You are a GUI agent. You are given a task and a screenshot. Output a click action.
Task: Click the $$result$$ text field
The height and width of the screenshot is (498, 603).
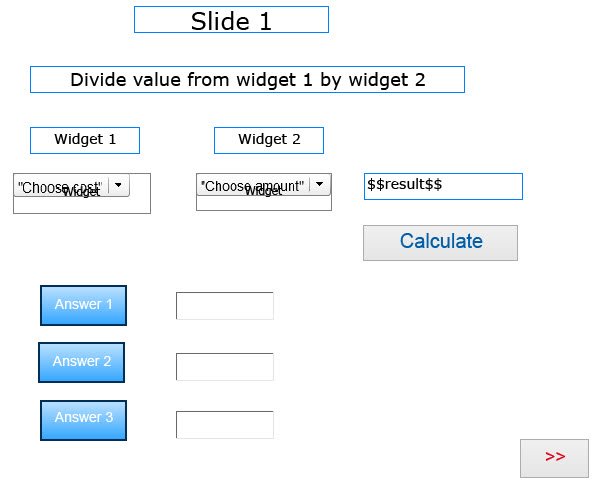tap(443, 186)
